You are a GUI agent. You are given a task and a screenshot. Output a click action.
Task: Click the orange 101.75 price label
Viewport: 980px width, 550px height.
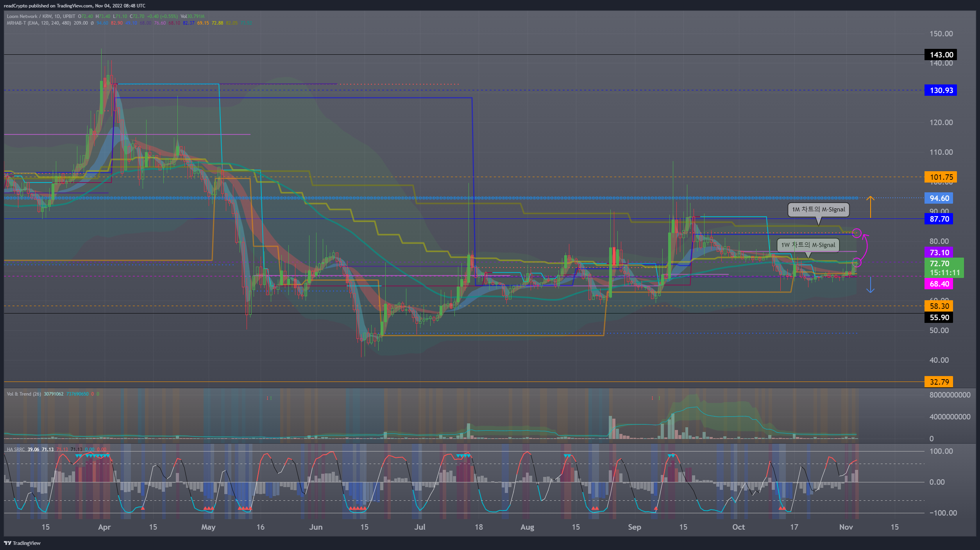coord(941,177)
